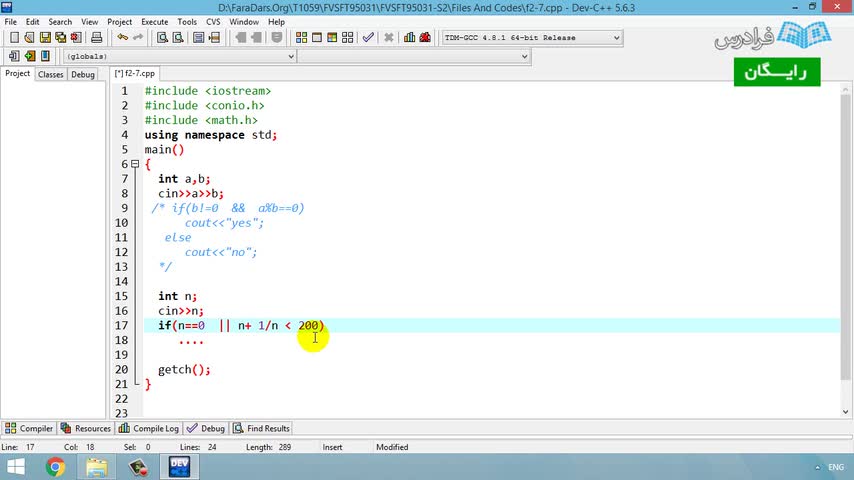
Task: Switch to the Classes sidebar tab
Action: [51, 75]
